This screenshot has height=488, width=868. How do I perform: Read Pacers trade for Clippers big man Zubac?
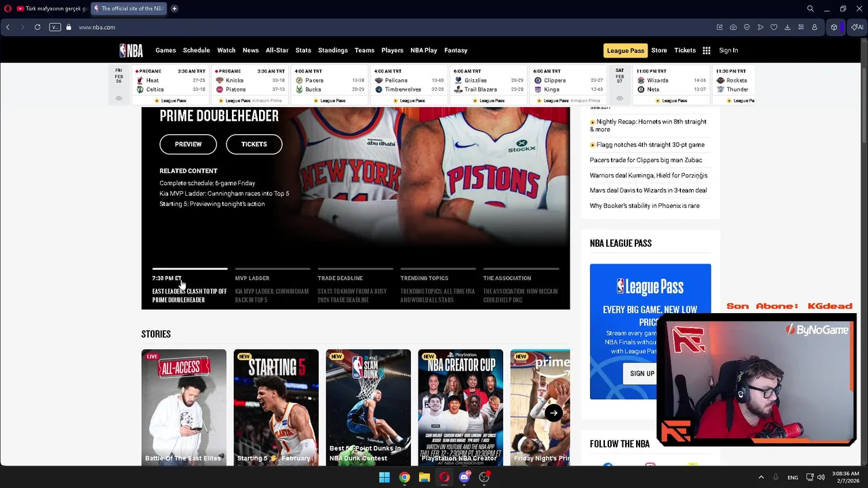[646, 160]
